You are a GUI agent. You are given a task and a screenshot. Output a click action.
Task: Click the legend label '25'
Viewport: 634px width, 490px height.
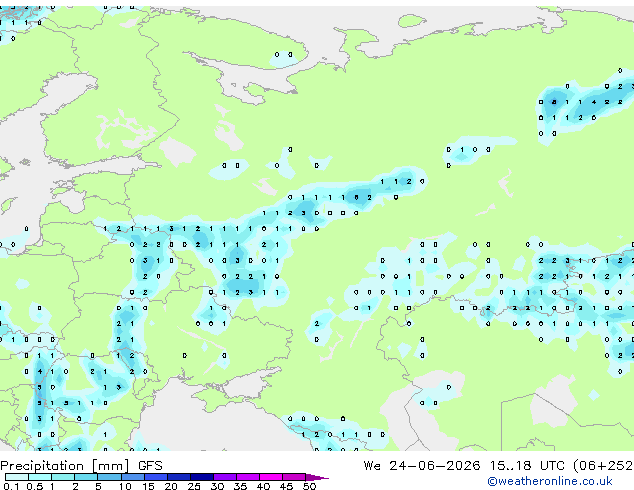pos(194,486)
